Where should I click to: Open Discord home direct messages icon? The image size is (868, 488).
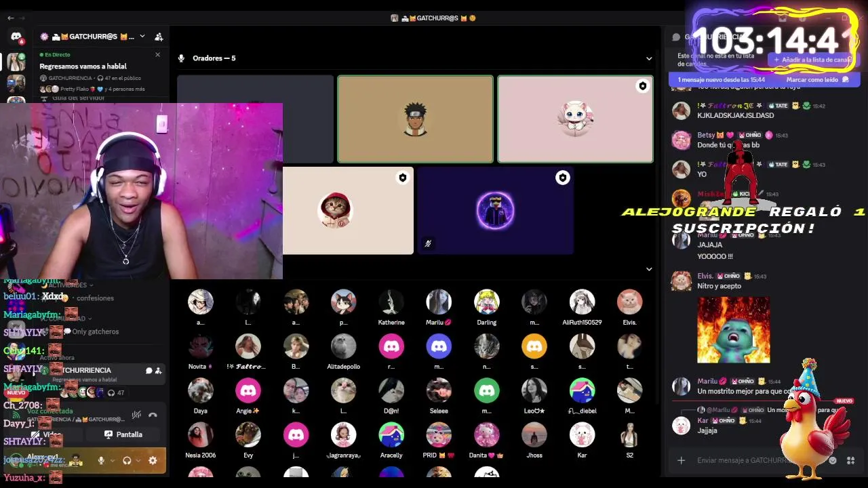(16, 37)
